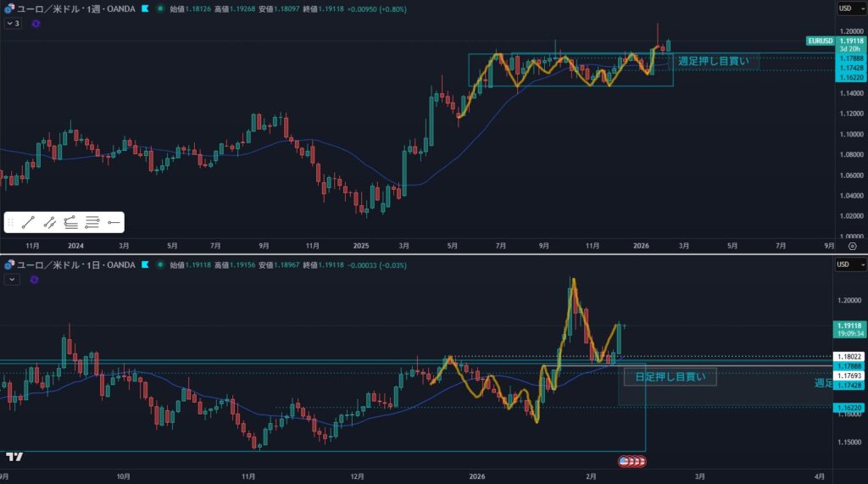Select the info line tool in floating toolbar
868x484 pixels.
50,223
